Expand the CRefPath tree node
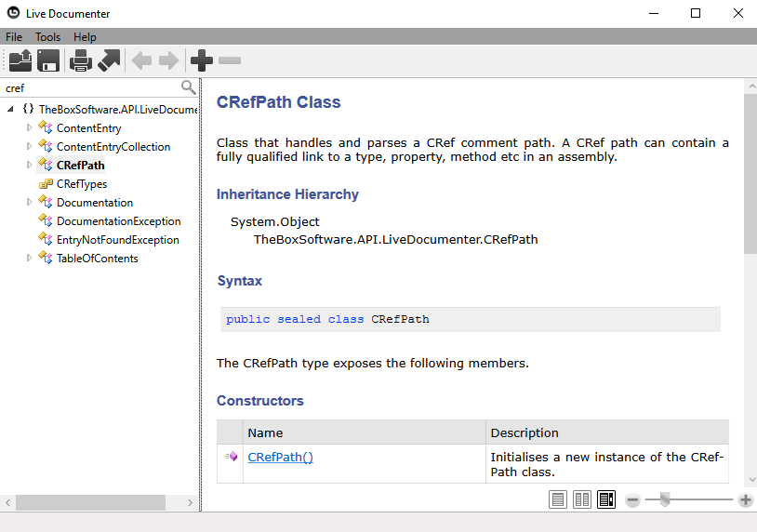Screen dimensions: 757x532 point(29,165)
